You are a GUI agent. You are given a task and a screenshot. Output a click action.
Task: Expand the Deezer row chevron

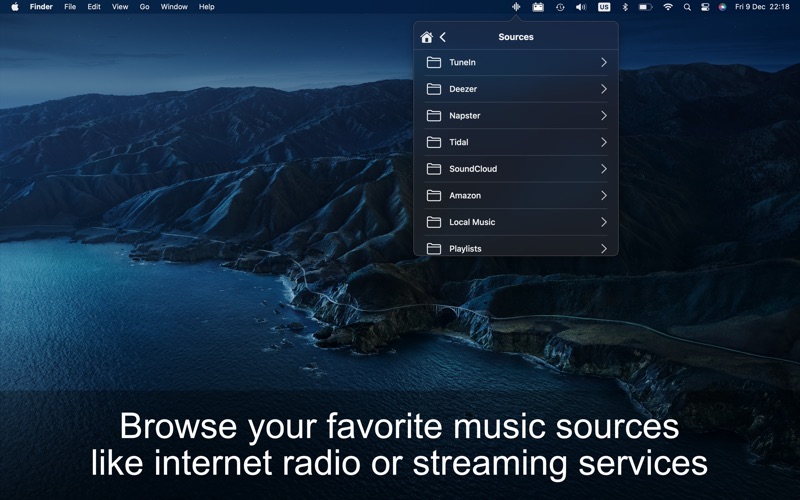pyautogui.click(x=604, y=89)
